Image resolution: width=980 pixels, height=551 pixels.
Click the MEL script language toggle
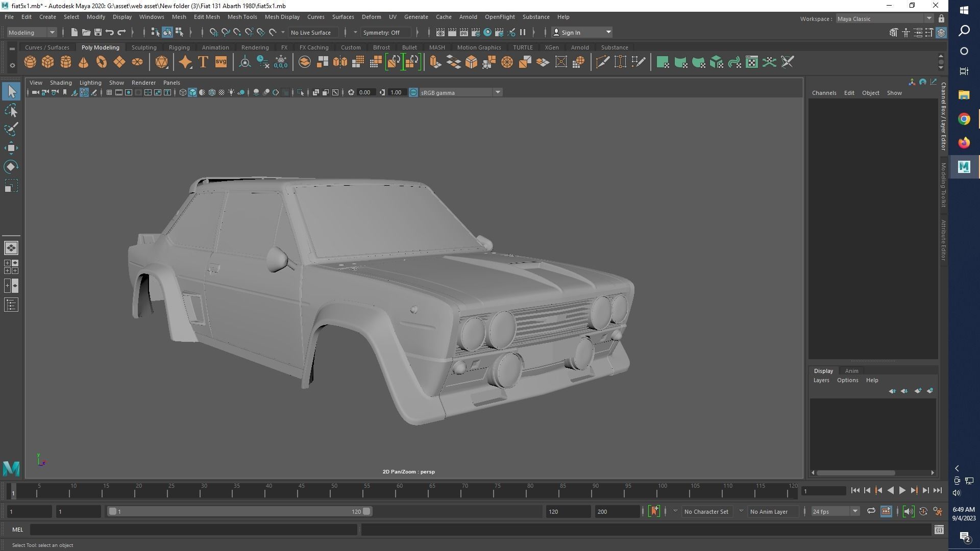pyautogui.click(x=17, y=530)
